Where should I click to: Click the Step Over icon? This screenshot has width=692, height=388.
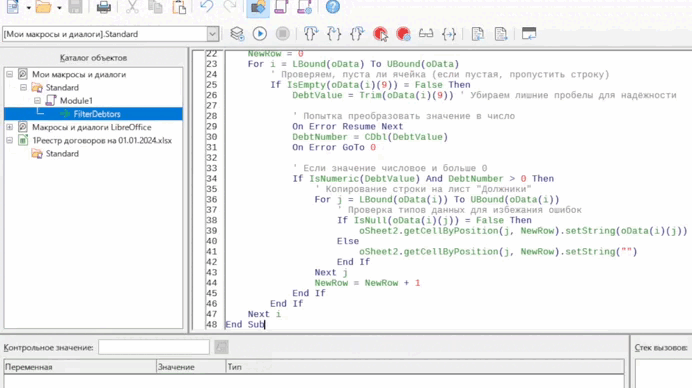[311, 34]
